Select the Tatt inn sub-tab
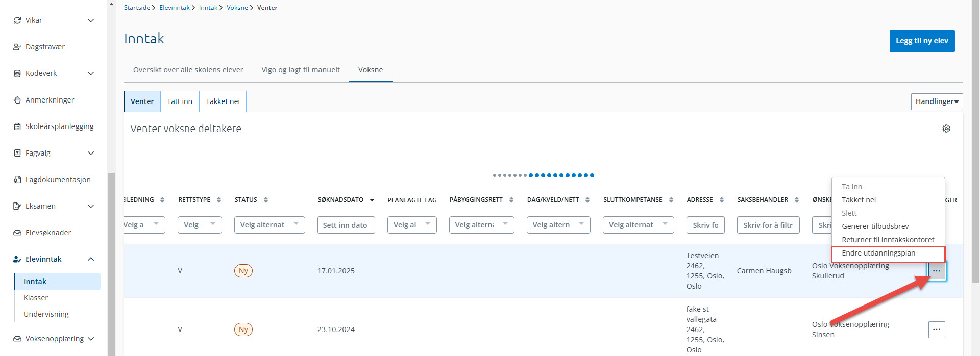This screenshot has height=356, width=980. pyautogui.click(x=180, y=101)
